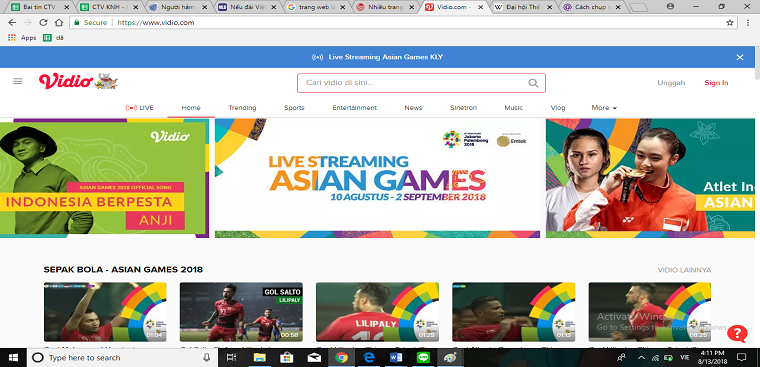Viewport: 760px width, 367px height.
Task: Go to the browser home page icon
Action: point(59,22)
